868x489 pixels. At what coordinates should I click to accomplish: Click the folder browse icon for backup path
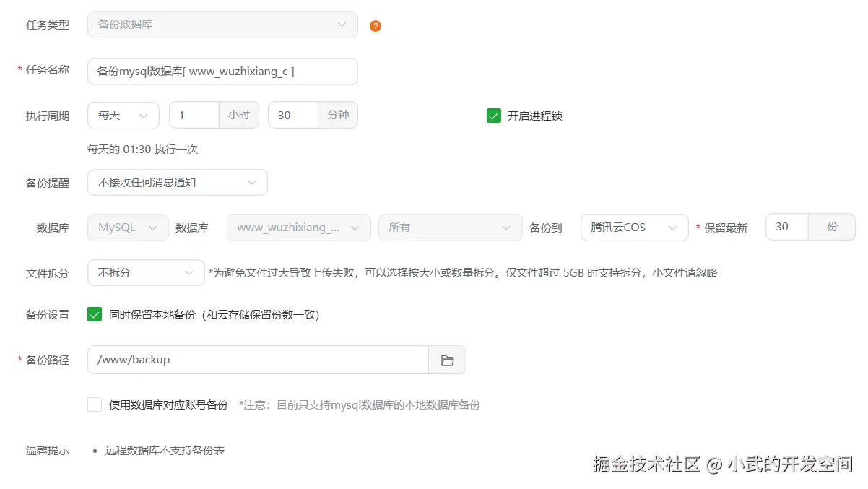448,359
